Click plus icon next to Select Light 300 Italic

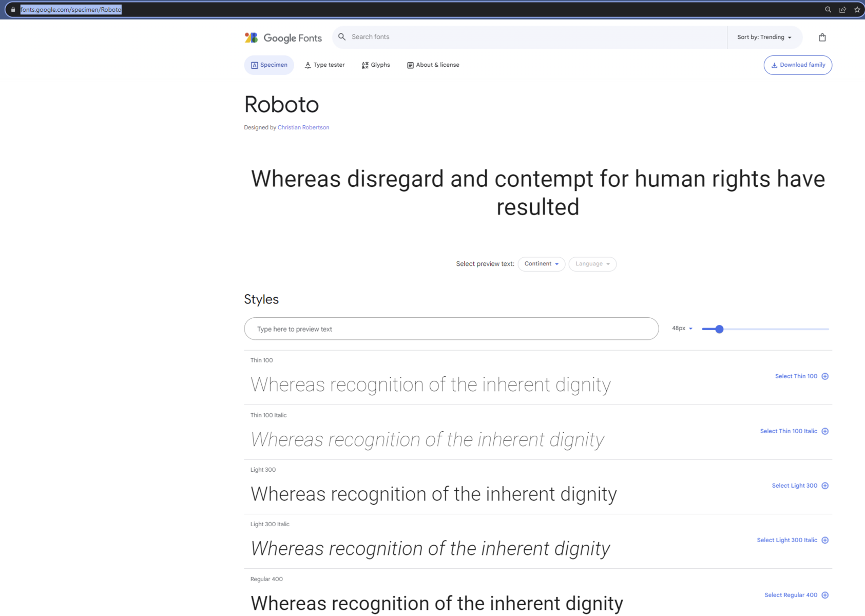[x=825, y=540]
